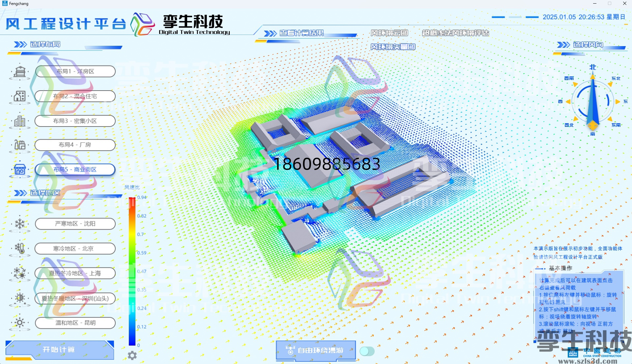632x364 pixels.
Task: Click the sun icon for Kunming
Action: coord(20,322)
